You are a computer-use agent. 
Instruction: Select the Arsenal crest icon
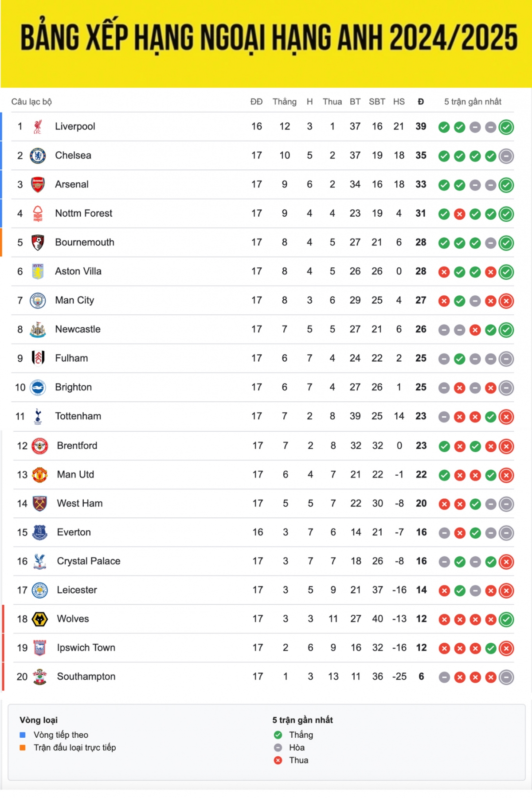pos(38,184)
